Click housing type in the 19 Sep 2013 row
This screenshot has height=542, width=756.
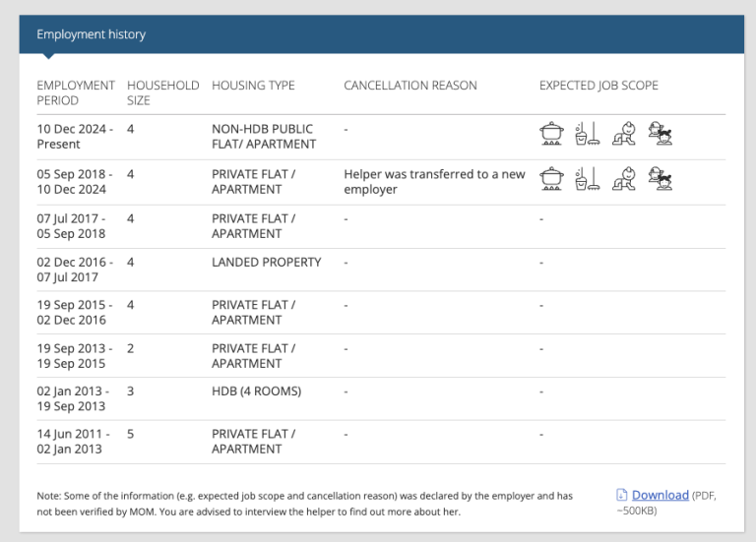click(254, 355)
